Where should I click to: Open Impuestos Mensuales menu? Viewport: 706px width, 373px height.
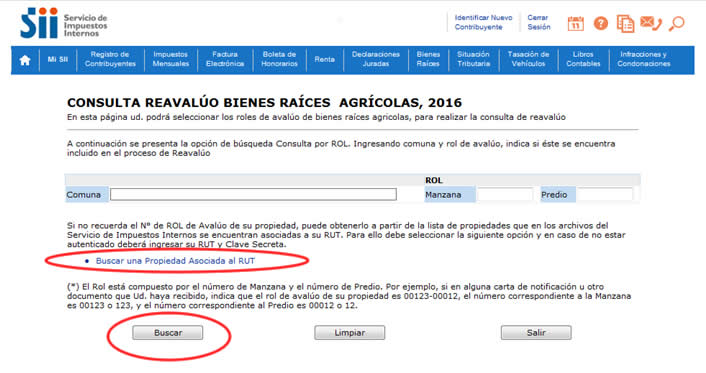[x=171, y=59]
